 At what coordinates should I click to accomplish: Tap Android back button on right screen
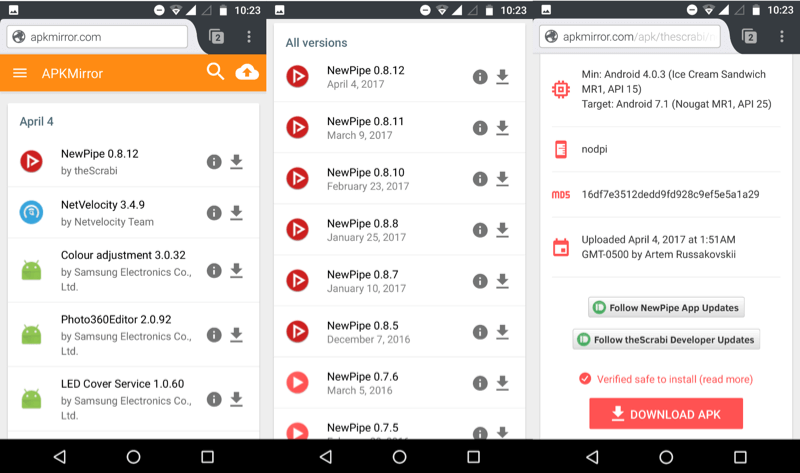click(592, 457)
